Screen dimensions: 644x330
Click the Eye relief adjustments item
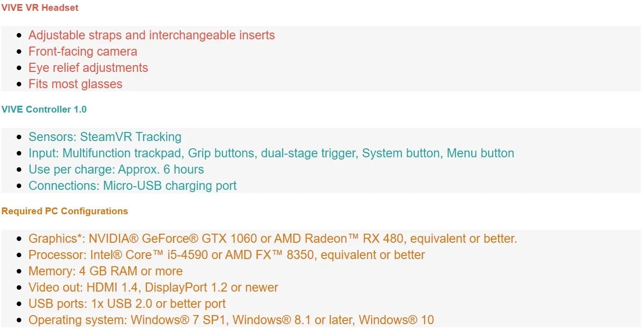[88, 68]
